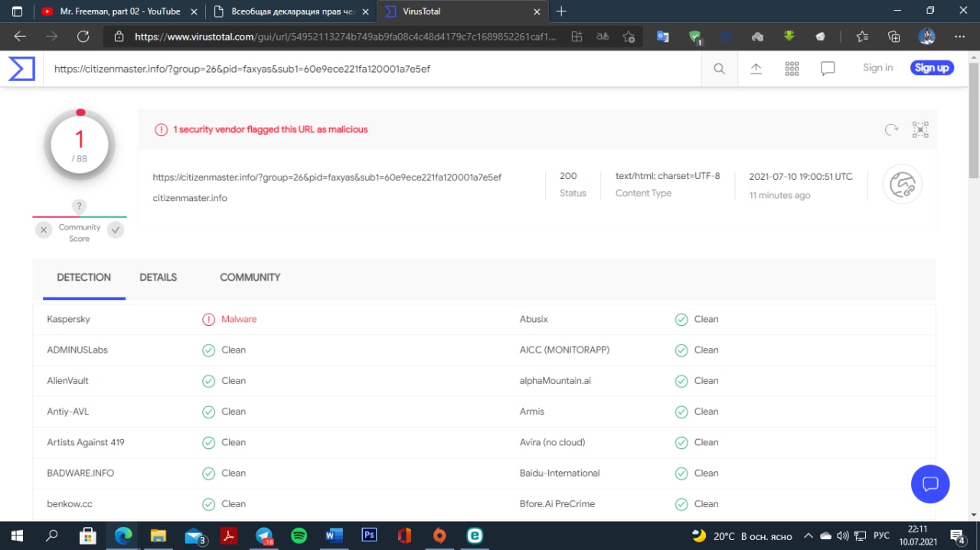Image resolution: width=980 pixels, height=550 pixels.
Task: Click the browser profile avatar
Action: (927, 36)
